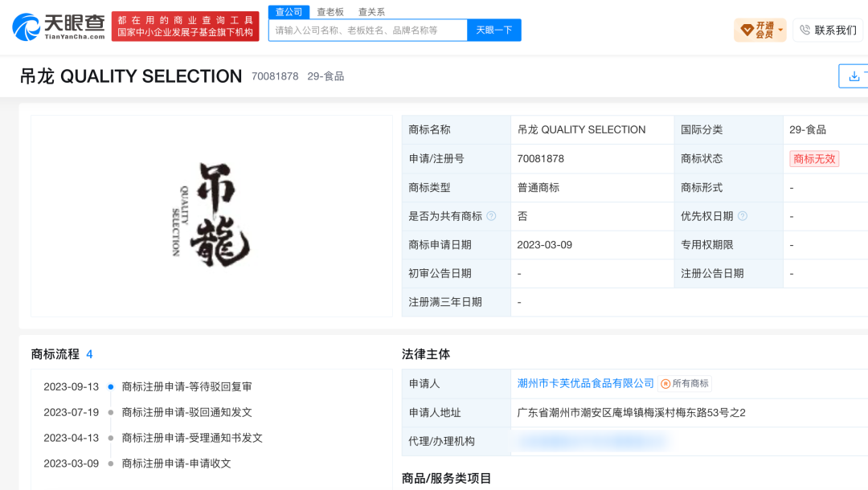Select timeline entry 商标注册申请-受理通知书发文

click(192, 438)
